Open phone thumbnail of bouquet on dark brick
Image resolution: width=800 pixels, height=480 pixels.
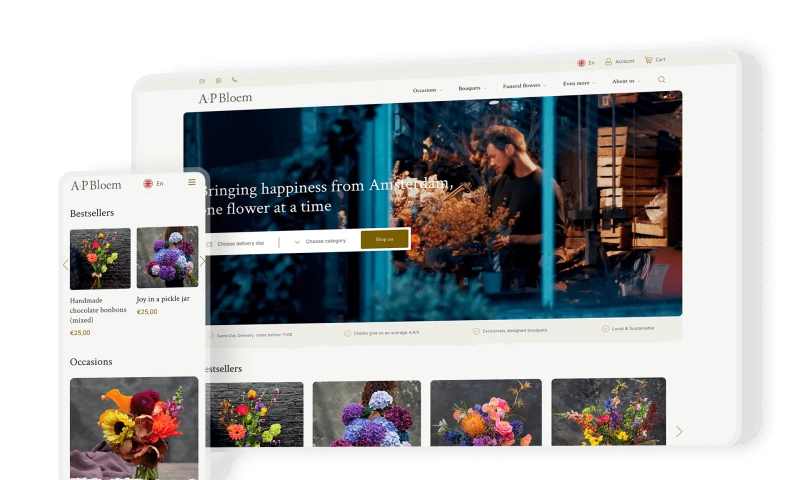pyautogui.click(x=100, y=259)
